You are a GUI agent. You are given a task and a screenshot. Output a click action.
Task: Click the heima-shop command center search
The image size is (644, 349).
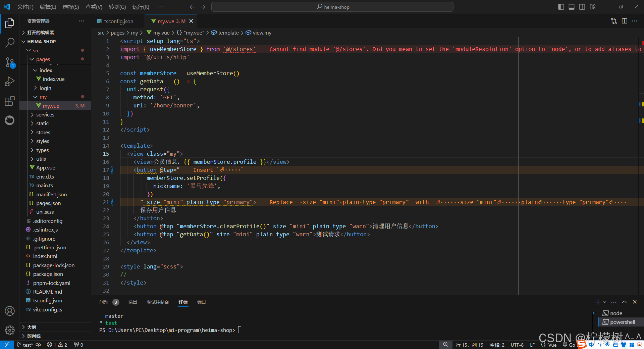pos(332,7)
